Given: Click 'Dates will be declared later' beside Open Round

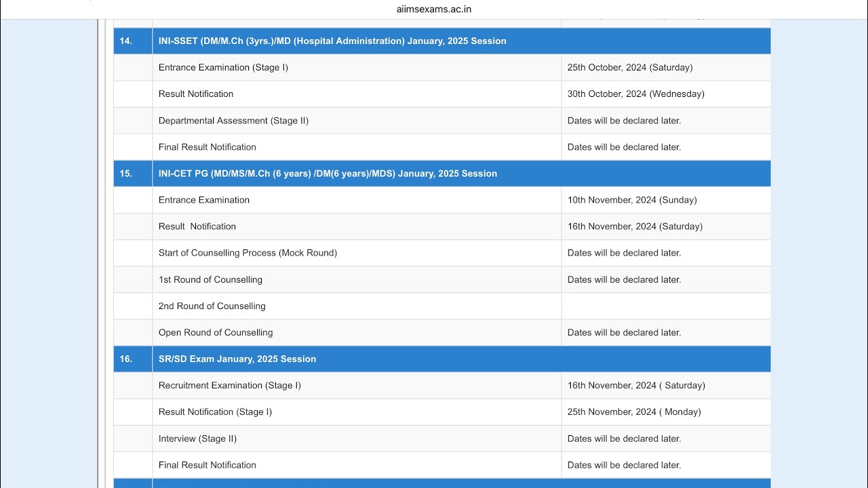Looking at the screenshot, I should click(624, 332).
